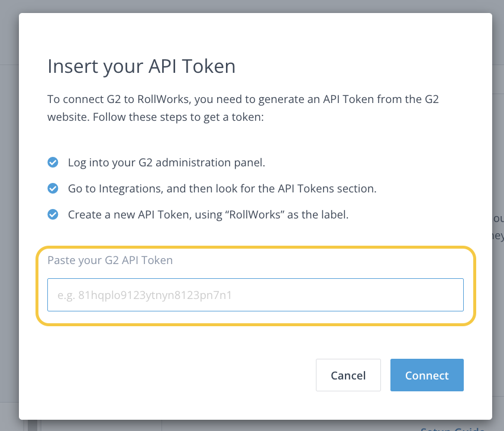Click the "Insert your API Token" heading
Viewport: 504px width, 431px height.
141,66
